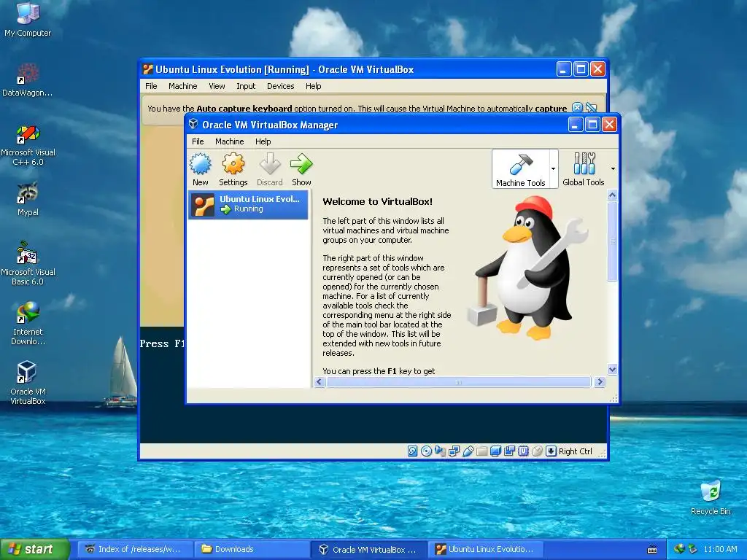Select Microsoft Visual Basic 6.0 desktop icon
Image resolution: width=747 pixels, height=560 pixels.
(28, 263)
